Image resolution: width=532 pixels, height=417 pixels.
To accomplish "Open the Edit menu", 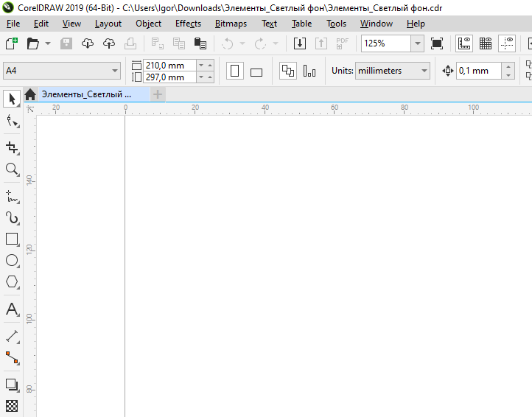I will (x=41, y=24).
